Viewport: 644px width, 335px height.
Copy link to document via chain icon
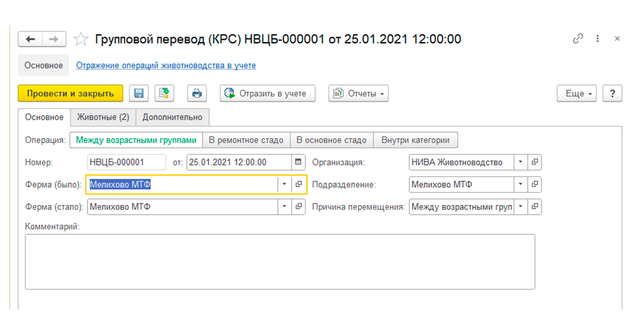pyautogui.click(x=578, y=38)
